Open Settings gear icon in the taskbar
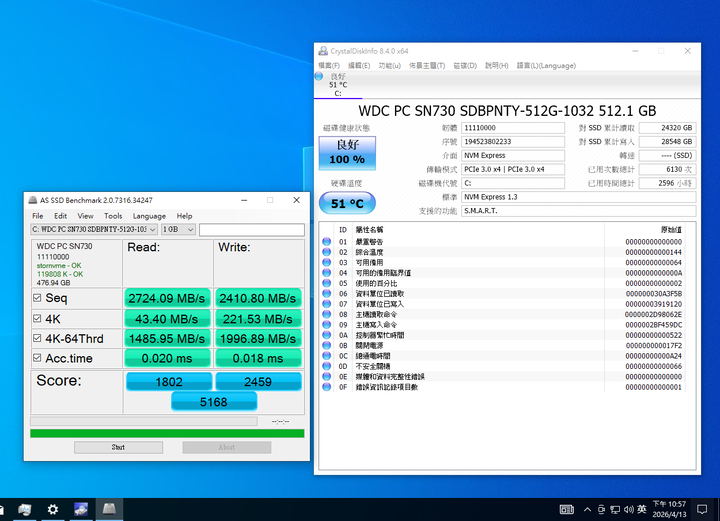This screenshot has height=521, width=720. 53,510
